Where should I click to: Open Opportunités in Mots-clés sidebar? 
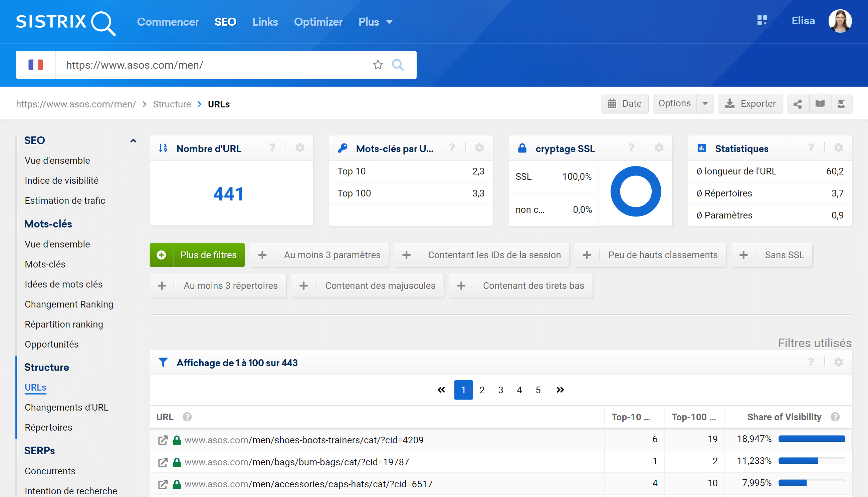(52, 345)
